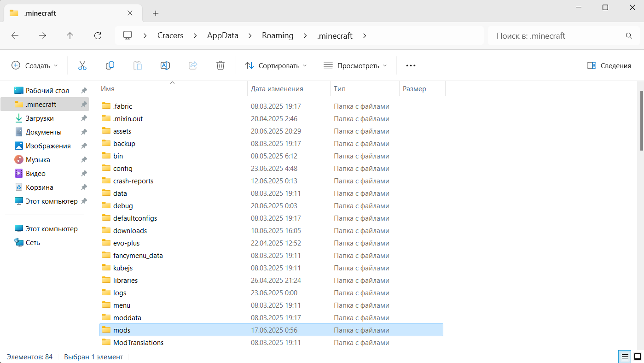Viewport: 644px width, 363px height.
Task: Sort by the Размер column header
Action: click(422, 89)
